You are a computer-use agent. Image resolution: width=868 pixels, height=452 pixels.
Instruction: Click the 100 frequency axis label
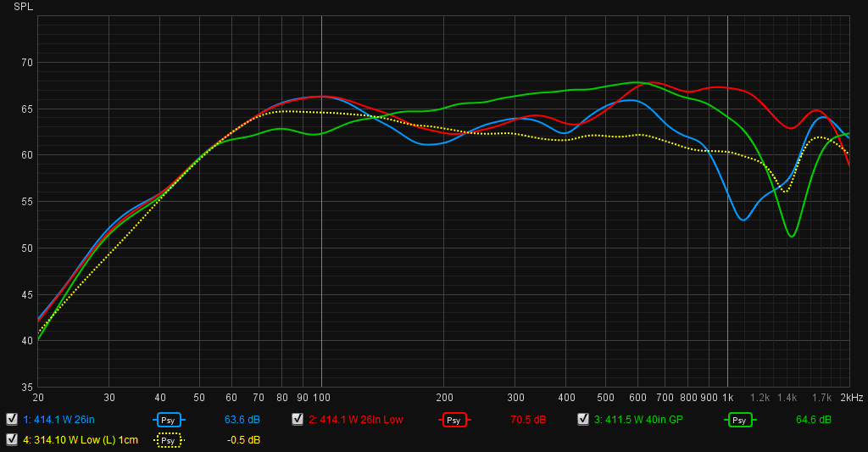321,398
